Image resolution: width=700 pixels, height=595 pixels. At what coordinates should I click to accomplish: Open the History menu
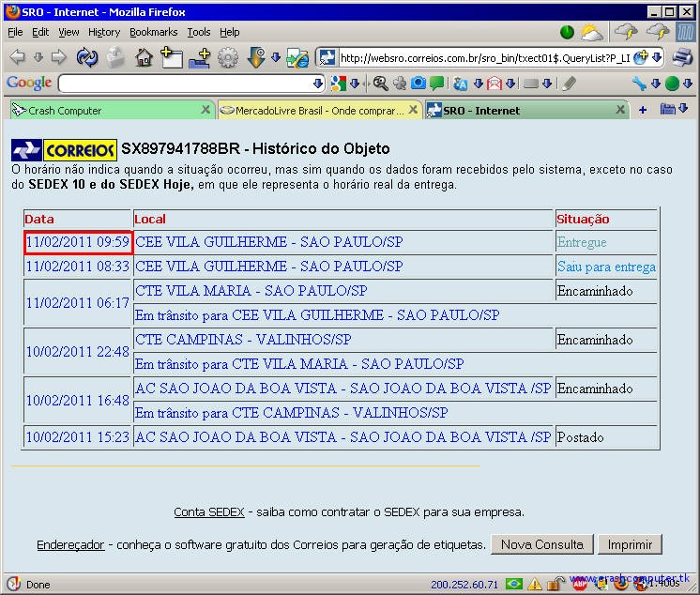tap(104, 32)
